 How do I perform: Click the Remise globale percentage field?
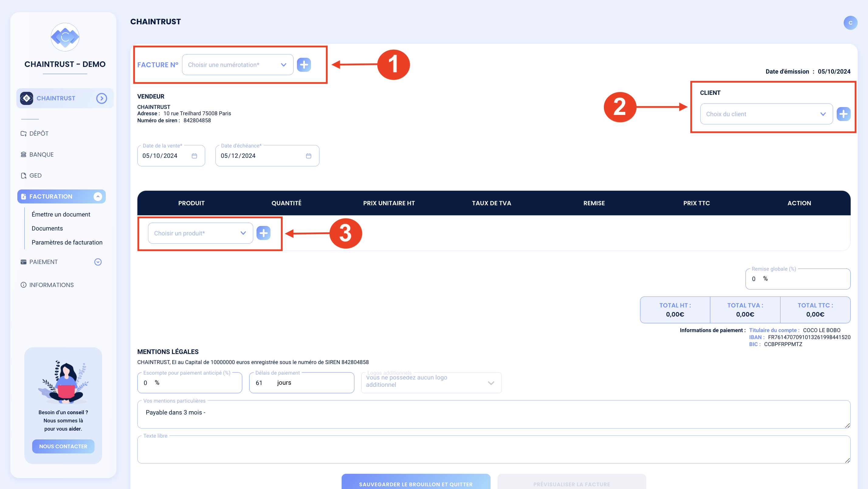pyautogui.click(x=797, y=279)
